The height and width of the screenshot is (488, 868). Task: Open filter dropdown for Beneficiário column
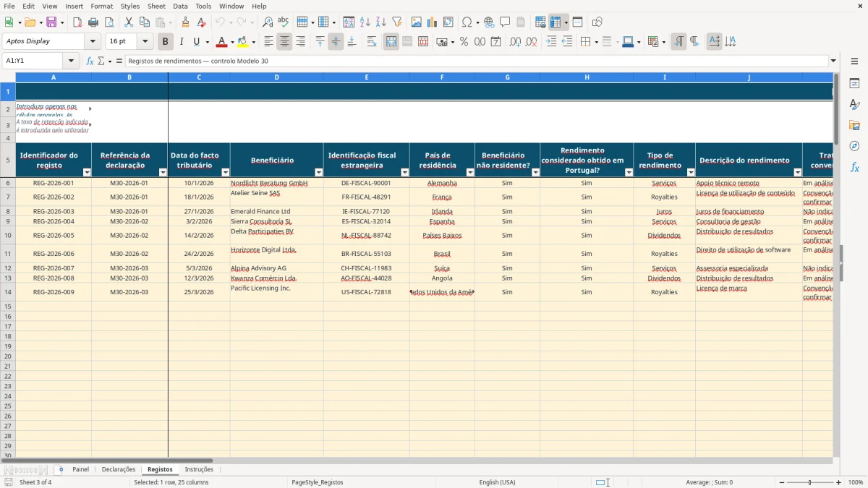[318, 172]
